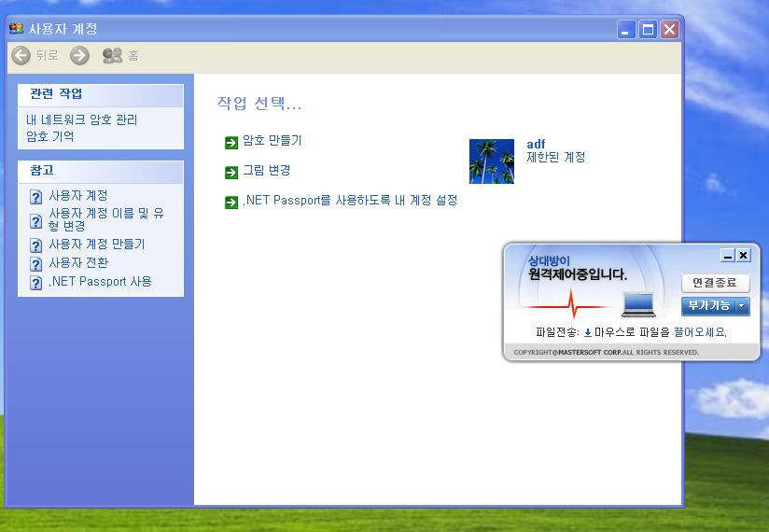Minimize the remote control popup

click(728, 255)
